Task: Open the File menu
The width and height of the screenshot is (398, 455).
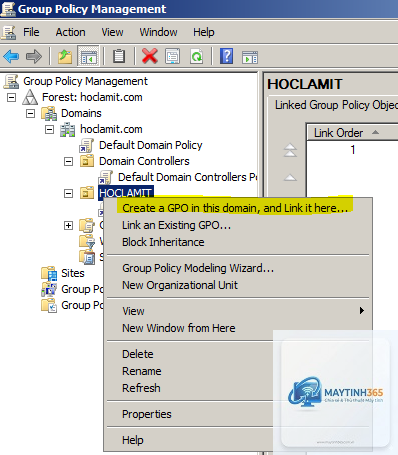Action: pos(31,32)
